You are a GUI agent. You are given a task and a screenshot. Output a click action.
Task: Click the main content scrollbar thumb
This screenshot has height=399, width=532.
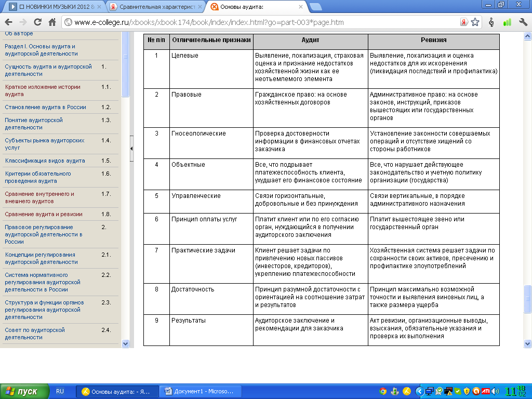[x=528, y=299]
